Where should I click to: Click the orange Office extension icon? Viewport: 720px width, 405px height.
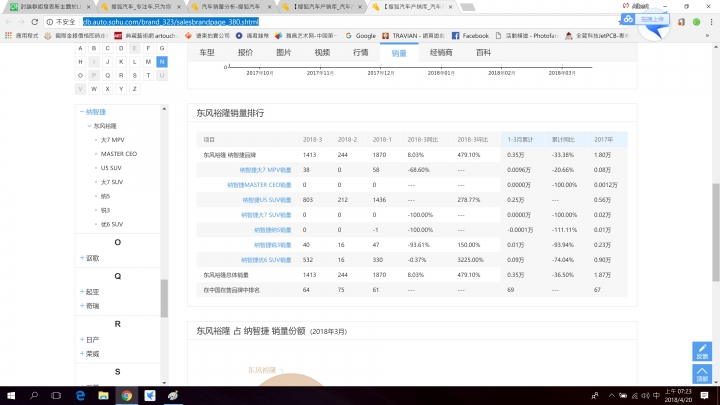(x=681, y=22)
